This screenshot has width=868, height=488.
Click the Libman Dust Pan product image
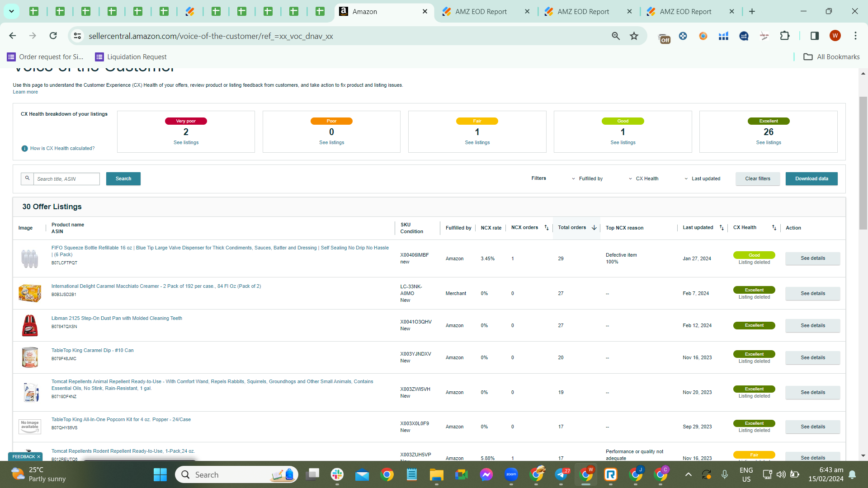tap(30, 326)
